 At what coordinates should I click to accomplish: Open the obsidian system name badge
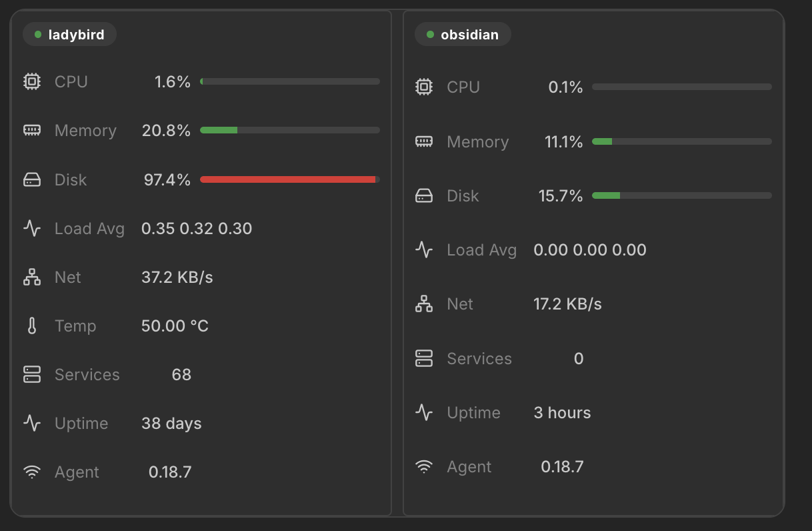click(x=463, y=35)
